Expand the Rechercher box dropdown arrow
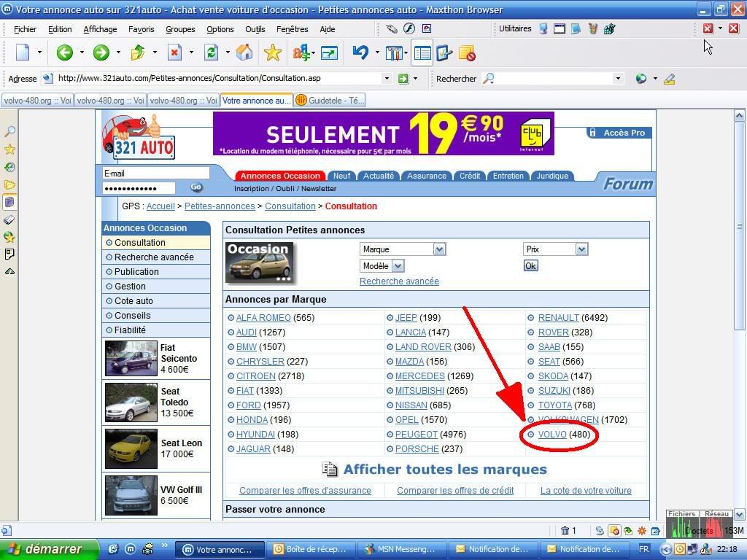The width and height of the screenshot is (747, 560). 618,79
